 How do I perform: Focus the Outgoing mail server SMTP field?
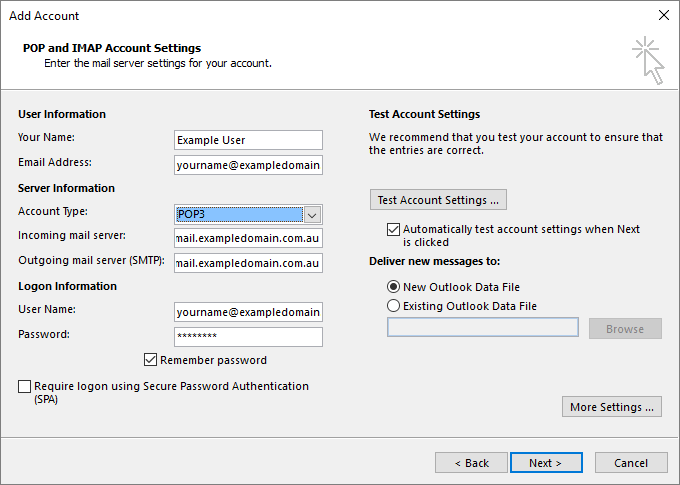[248, 263]
